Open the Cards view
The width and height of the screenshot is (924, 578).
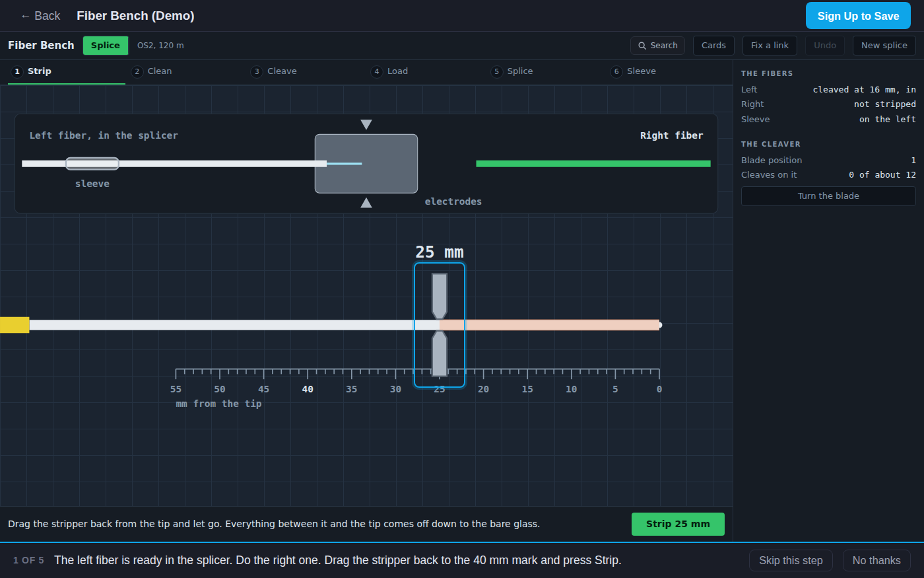(713, 46)
